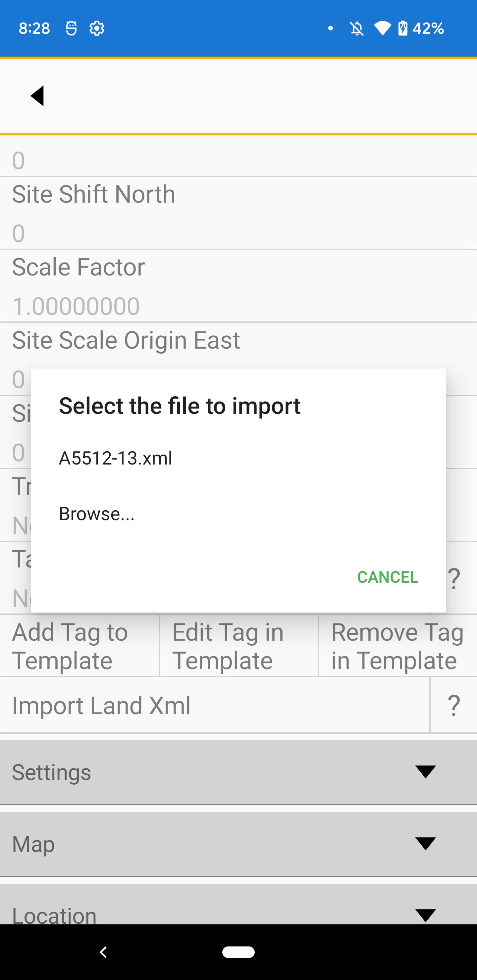Screen dimensions: 477x980
Task: Tap the Site Shift North value field
Action: 238,233
